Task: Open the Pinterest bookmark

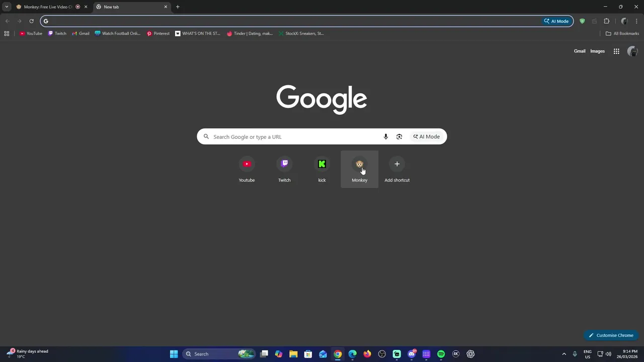Action: (158, 34)
